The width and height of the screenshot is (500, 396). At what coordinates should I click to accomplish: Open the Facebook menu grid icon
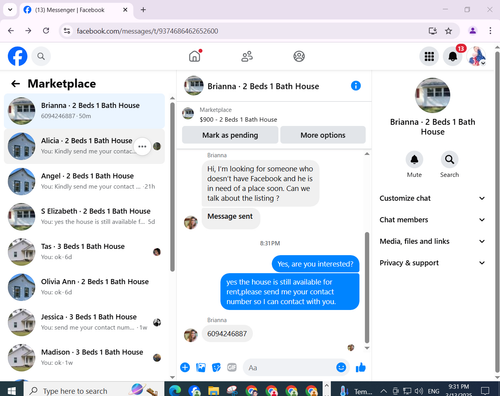click(429, 56)
